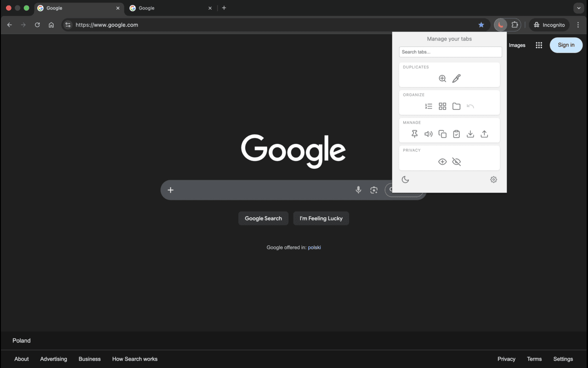The height and width of the screenshot is (368, 588).
Task: Open the Business footer link
Action: tap(90, 359)
